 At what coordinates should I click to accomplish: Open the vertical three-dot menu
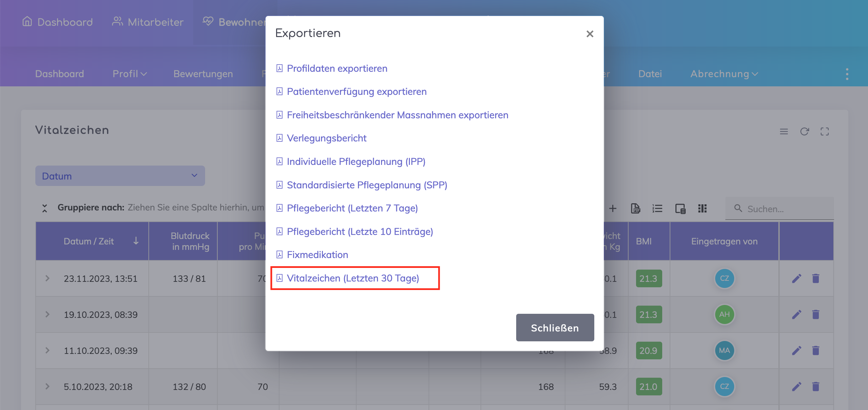click(847, 74)
